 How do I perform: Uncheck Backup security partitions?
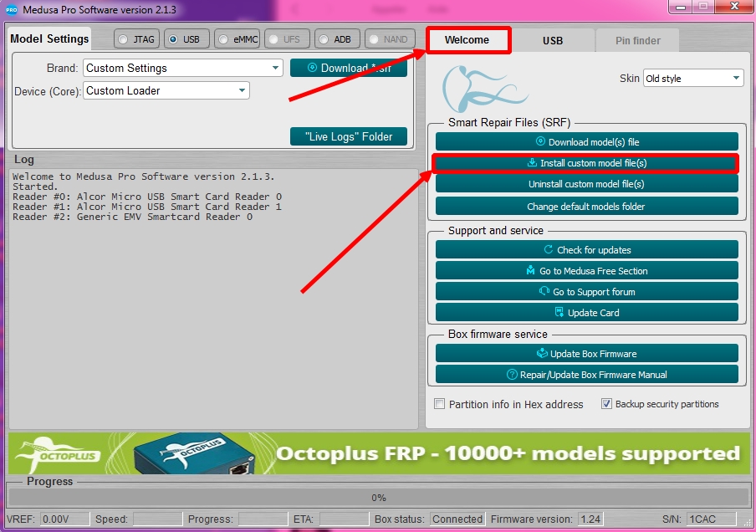[x=606, y=404]
